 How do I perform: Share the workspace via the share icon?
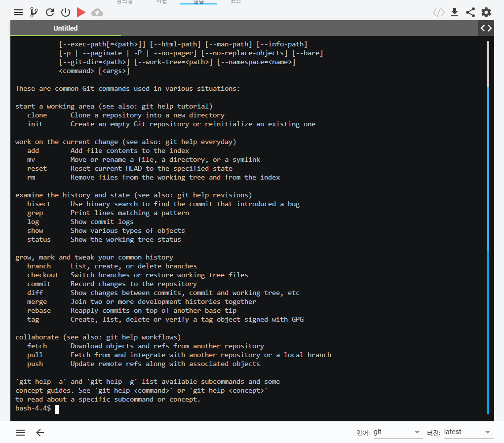pos(470,12)
